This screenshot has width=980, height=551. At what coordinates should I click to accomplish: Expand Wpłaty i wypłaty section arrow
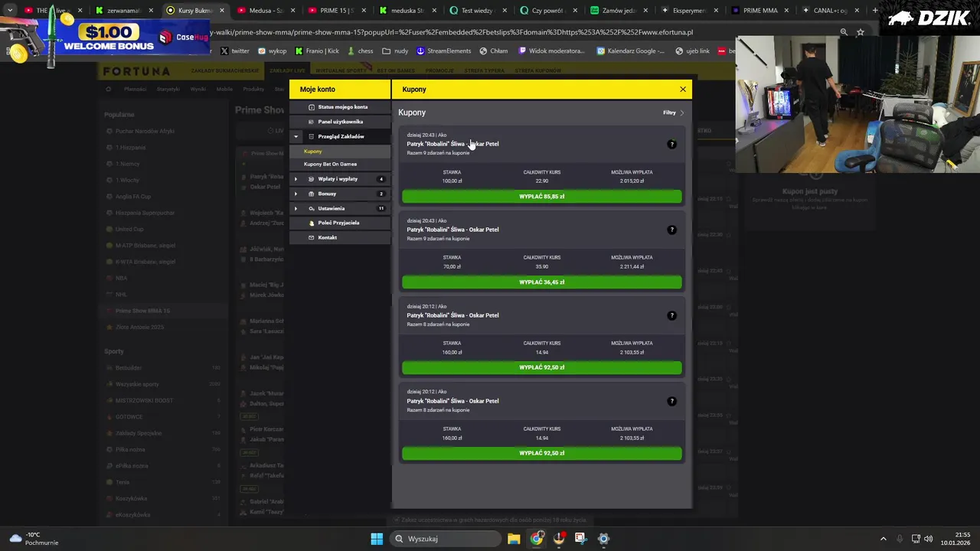coord(296,179)
